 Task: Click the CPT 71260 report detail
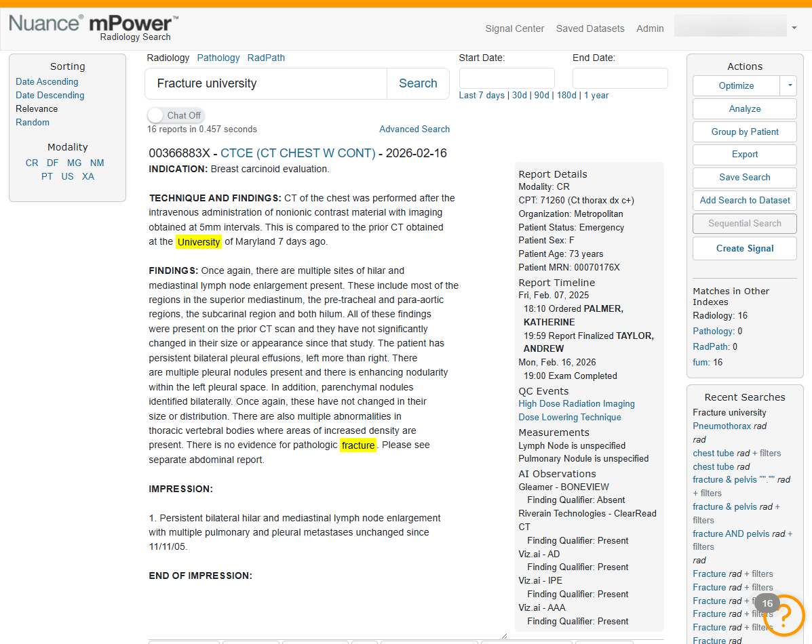pyautogui.click(x=576, y=201)
